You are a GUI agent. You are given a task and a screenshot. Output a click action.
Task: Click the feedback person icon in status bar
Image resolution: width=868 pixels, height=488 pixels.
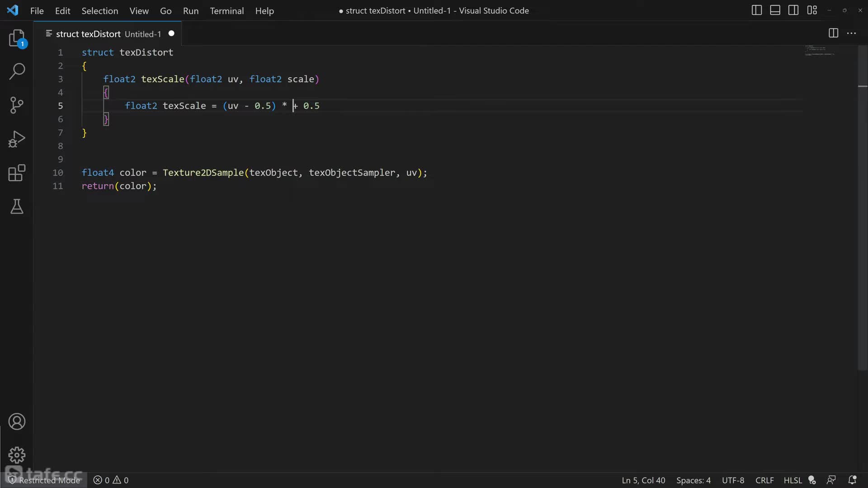[831, 480]
